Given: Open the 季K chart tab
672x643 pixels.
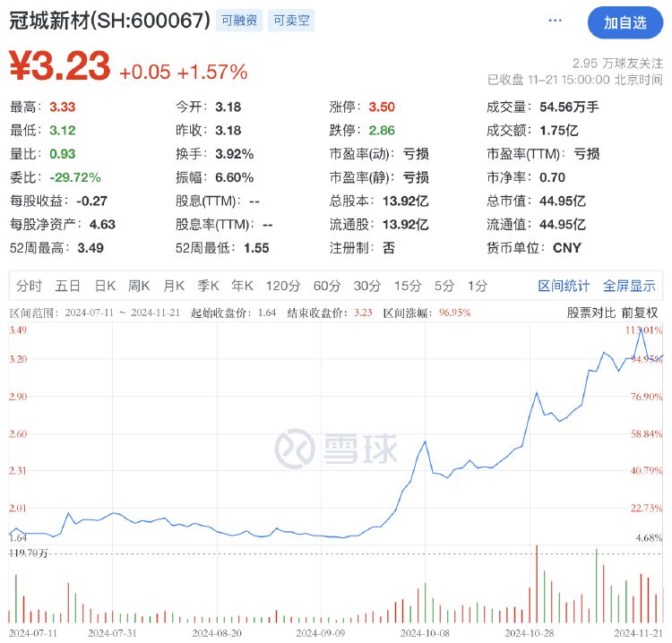Looking at the screenshot, I should (208, 286).
